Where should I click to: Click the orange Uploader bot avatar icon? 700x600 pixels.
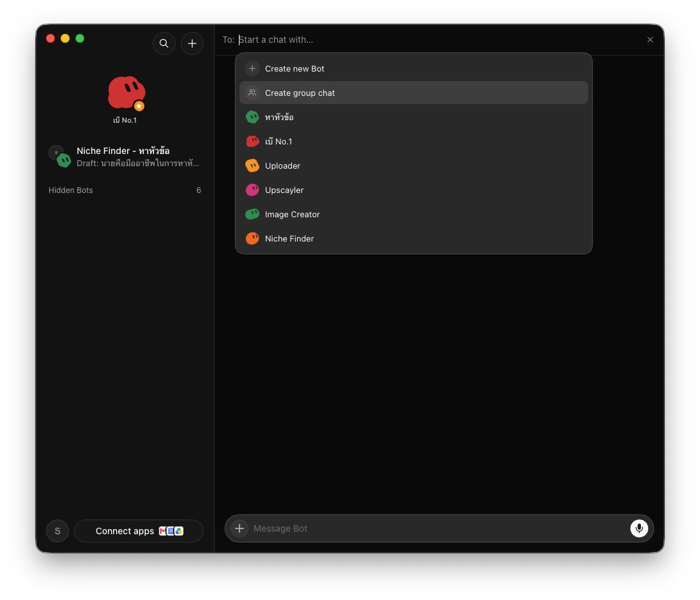[252, 165]
